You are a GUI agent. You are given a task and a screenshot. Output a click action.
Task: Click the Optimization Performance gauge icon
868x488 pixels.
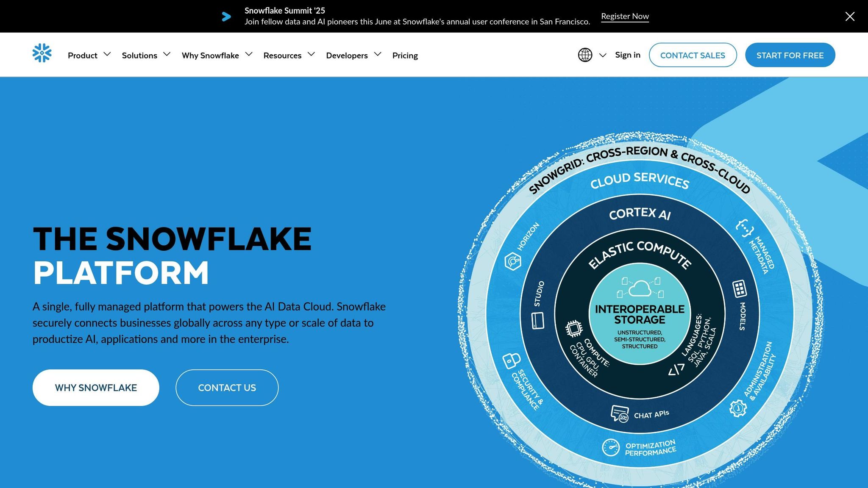[611, 447]
